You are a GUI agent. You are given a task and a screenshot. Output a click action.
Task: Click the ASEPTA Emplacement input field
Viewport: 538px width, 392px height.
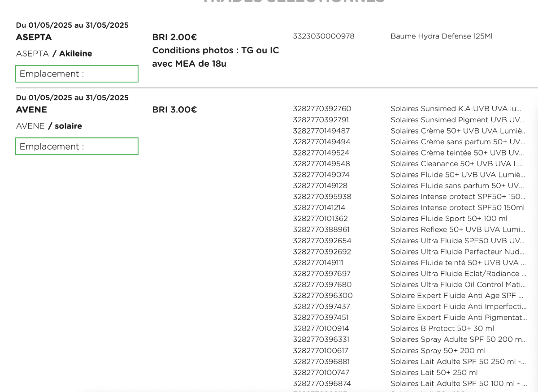[77, 74]
